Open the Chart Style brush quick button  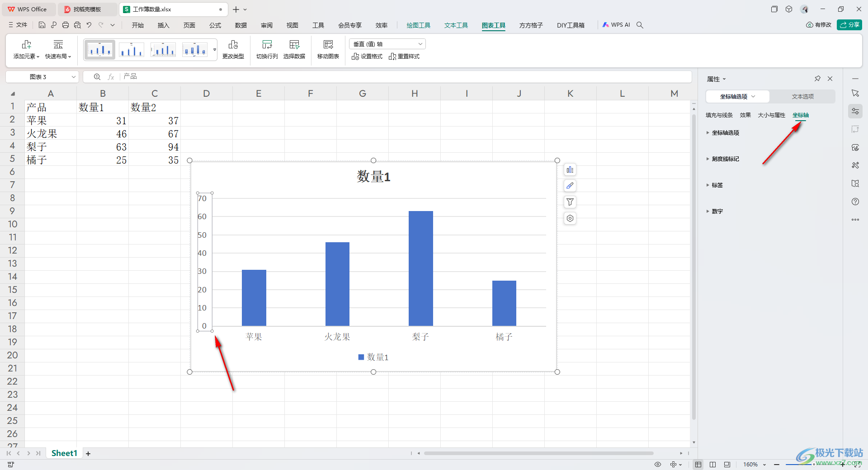point(570,186)
